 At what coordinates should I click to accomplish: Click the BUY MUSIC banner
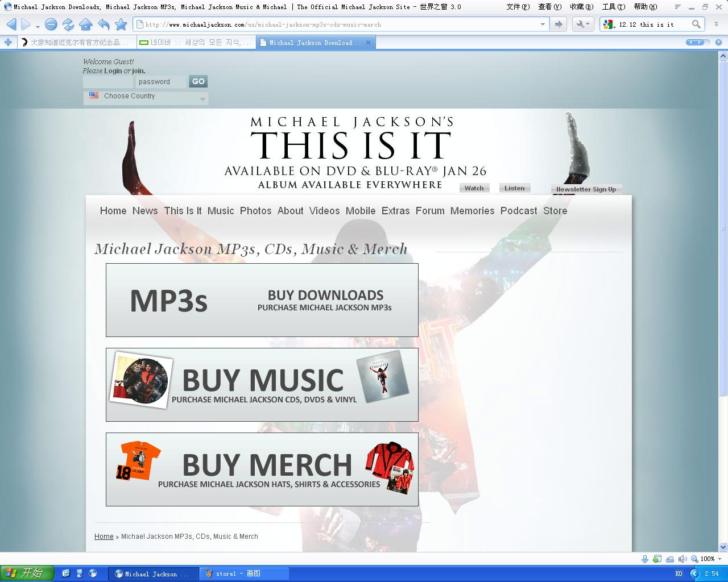coord(262,384)
